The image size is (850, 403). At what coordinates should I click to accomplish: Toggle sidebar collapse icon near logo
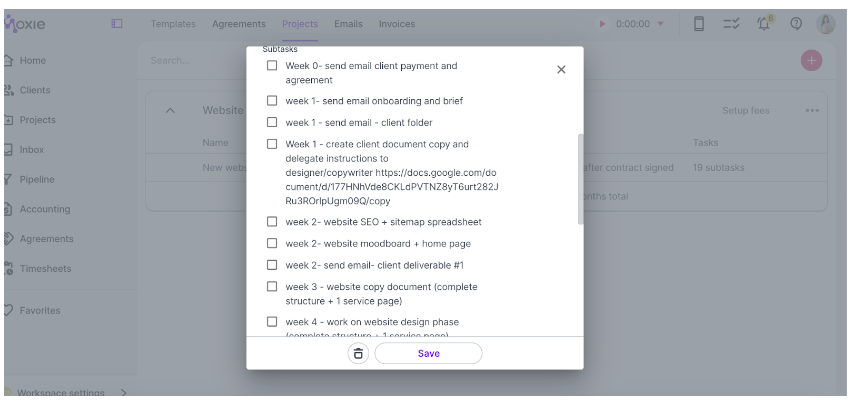117,23
